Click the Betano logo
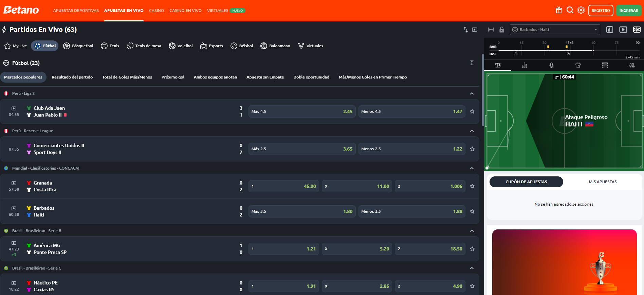 click(21, 10)
